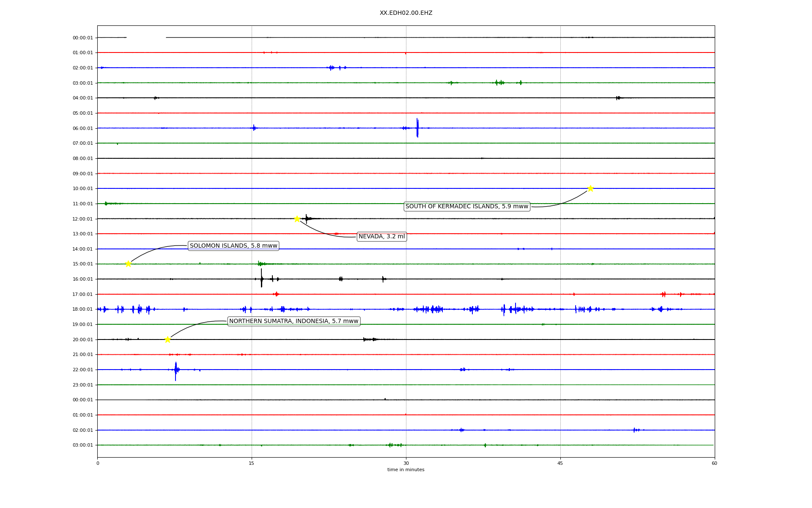Click the 15 tick label on x-axis

[x=252, y=463]
